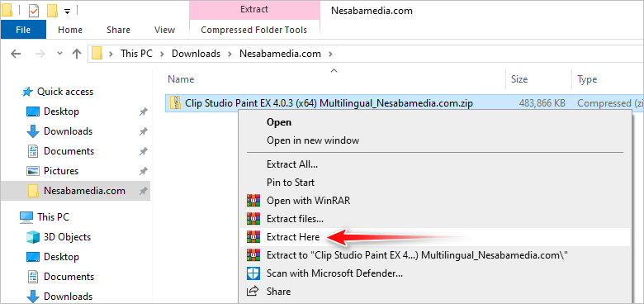Choose Extract files... from context menu

click(x=435, y=219)
